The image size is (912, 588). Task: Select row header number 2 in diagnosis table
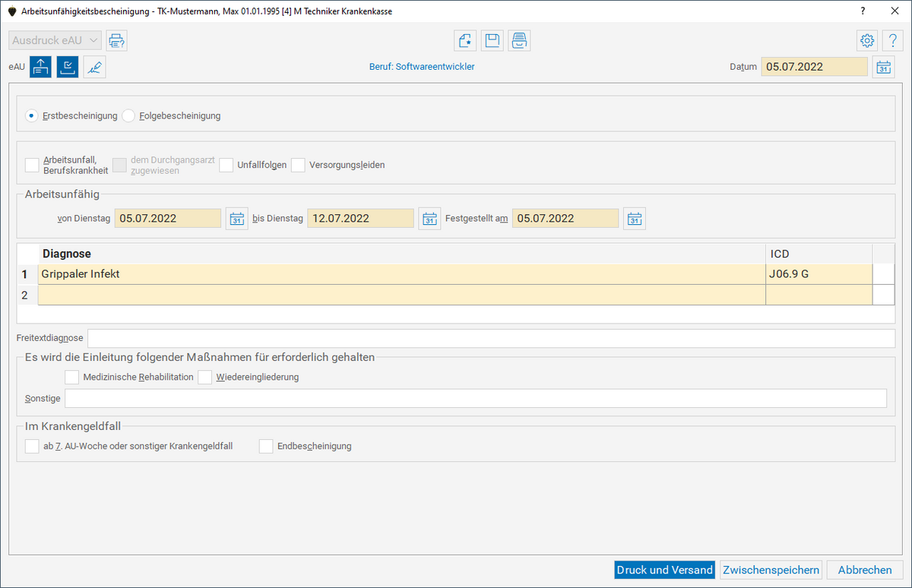27,295
